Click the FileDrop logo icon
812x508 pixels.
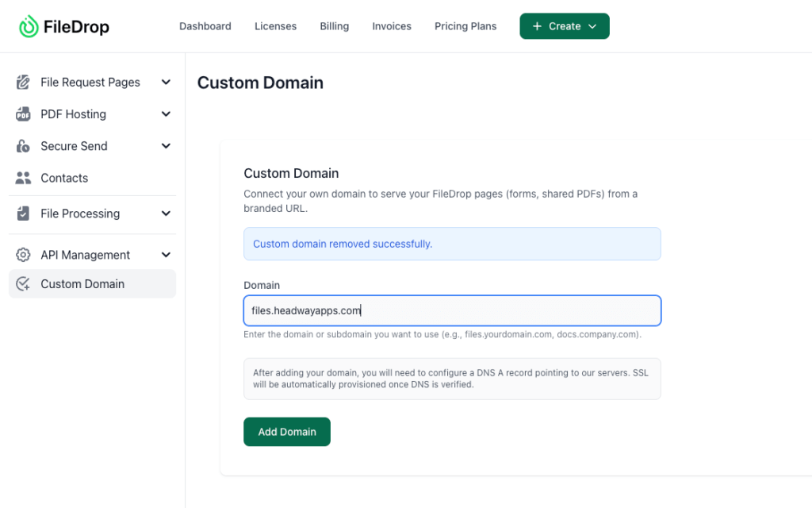coord(29,26)
